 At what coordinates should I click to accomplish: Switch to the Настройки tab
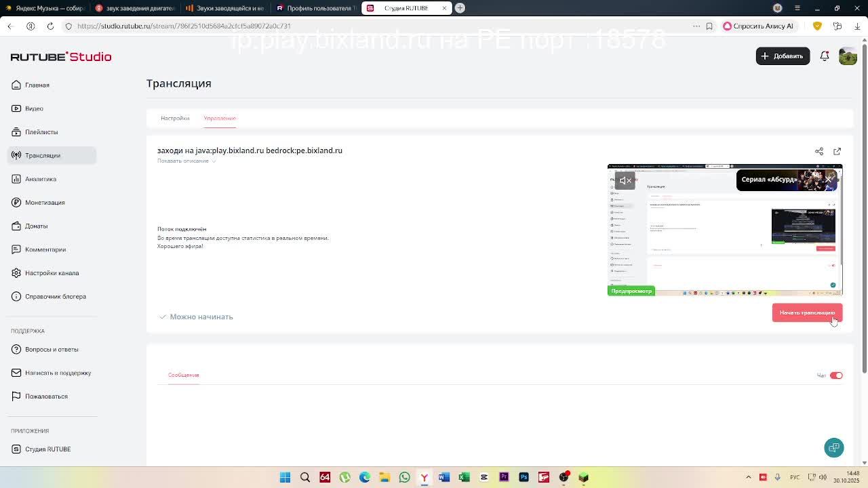pyautogui.click(x=175, y=118)
